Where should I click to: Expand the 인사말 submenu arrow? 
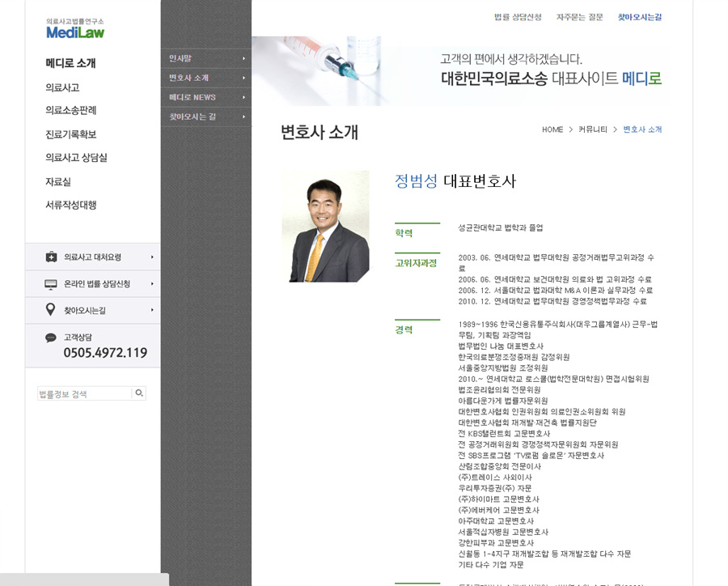[243, 58]
